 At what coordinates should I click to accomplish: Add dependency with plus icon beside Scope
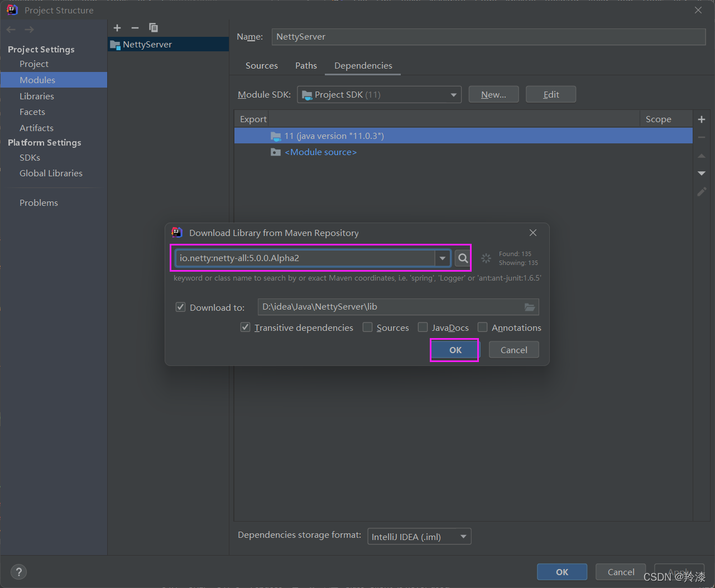tap(702, 119)
